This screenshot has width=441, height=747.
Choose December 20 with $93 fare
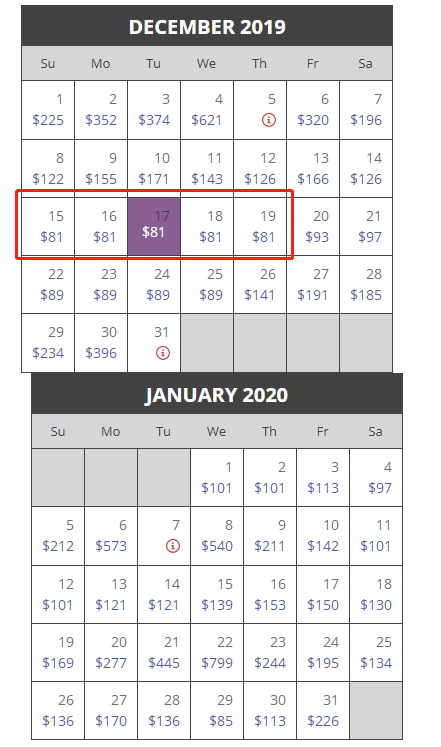tap(313, 227)
